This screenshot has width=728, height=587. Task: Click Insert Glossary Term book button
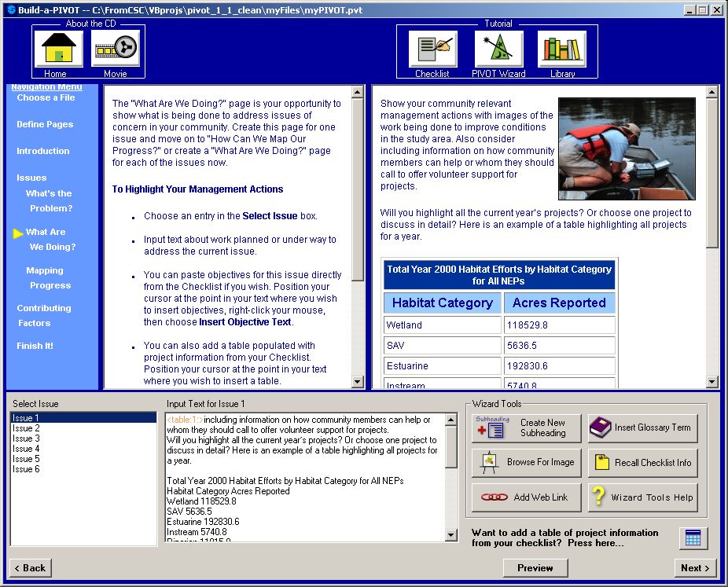tap(643, 427)
